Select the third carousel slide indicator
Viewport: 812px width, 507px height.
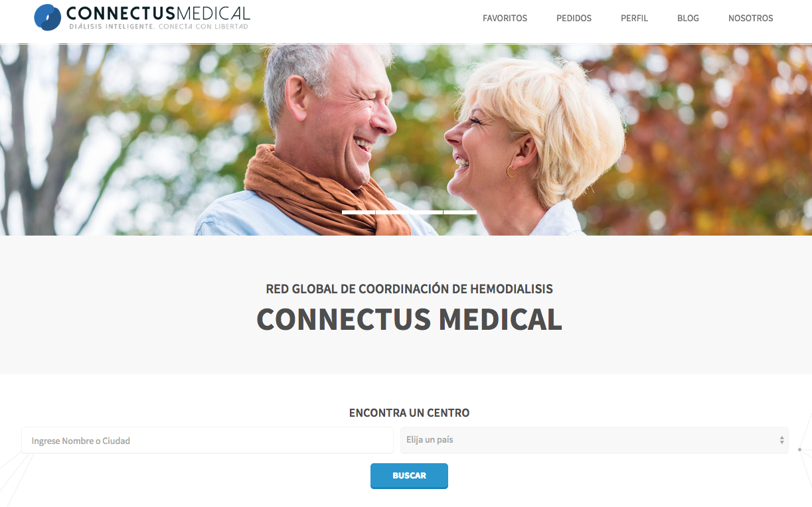coord(426,212)
